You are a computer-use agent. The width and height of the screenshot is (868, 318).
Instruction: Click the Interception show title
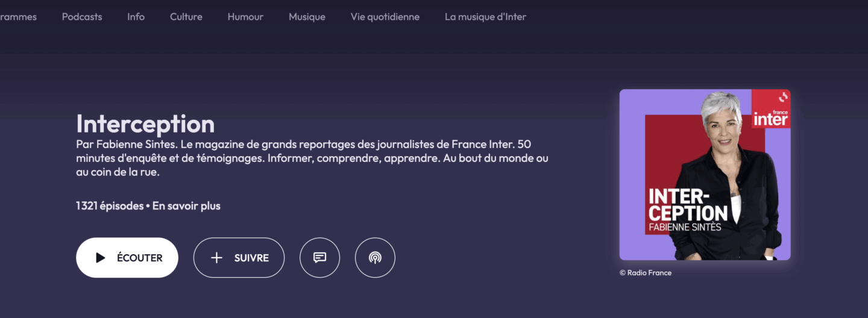pos(145,123)
